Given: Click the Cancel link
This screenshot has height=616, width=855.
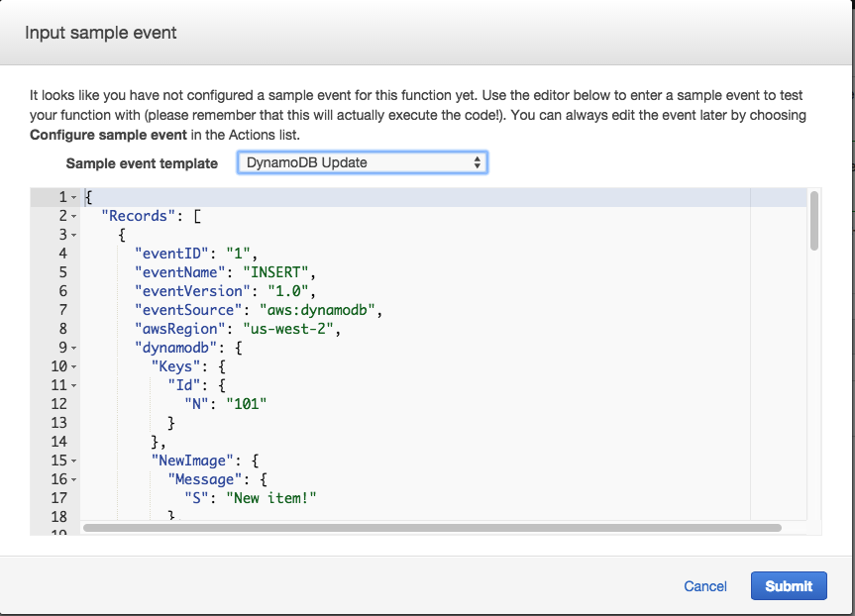Looking at the screenshot, I should click(704, 586).
